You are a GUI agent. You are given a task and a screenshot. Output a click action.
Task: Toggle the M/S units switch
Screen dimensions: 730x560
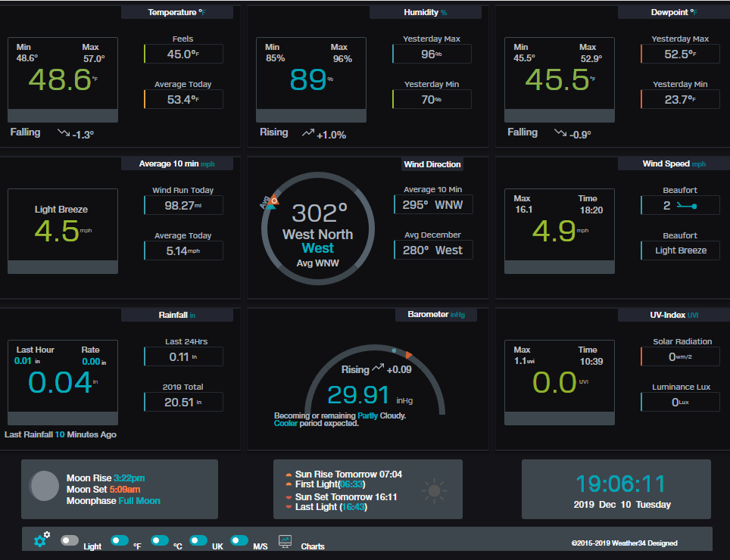click(239, 540)
